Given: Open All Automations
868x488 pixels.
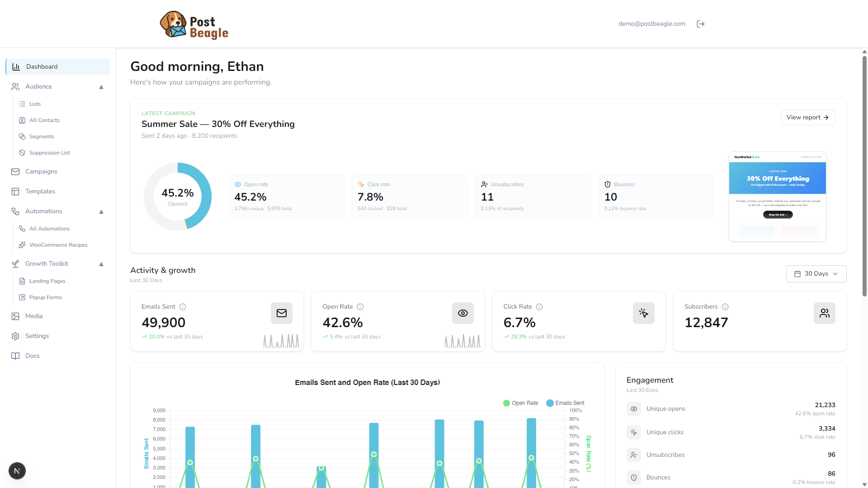Looking at the screenshot, I should (61, 229).
